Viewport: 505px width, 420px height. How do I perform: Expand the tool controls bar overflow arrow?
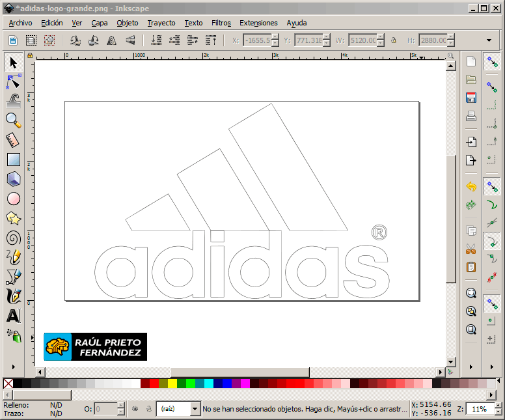(489, 40)
